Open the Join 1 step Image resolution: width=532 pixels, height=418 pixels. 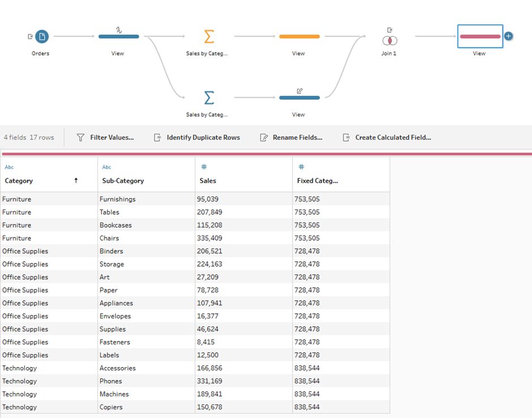pyautogui.click(x=389, y=40)
